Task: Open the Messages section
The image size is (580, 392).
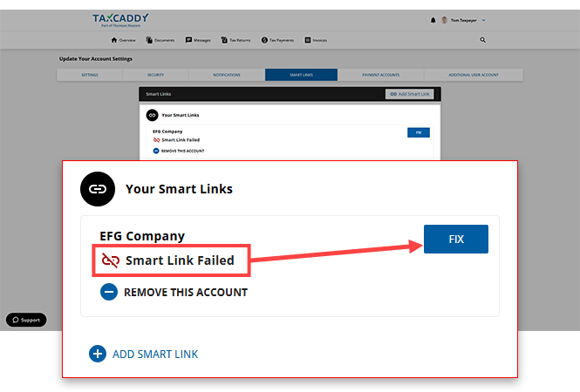Action: click(198, 40)
